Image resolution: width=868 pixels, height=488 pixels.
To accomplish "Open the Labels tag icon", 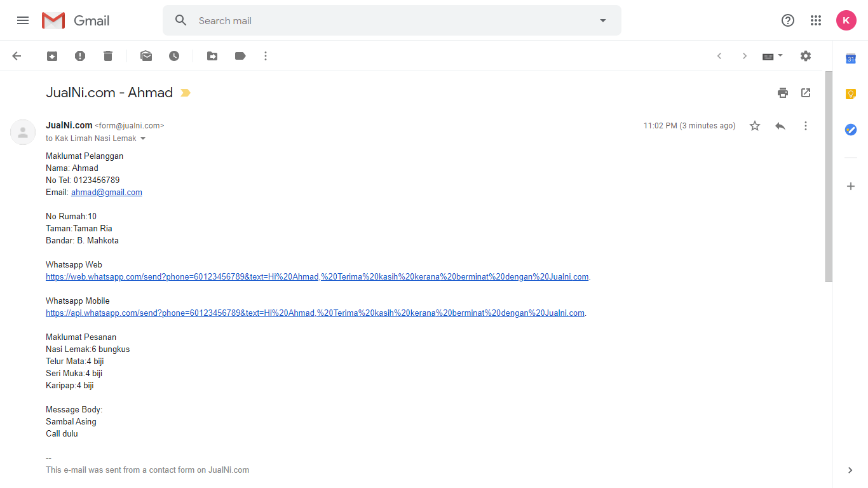I will coord(240,56).
